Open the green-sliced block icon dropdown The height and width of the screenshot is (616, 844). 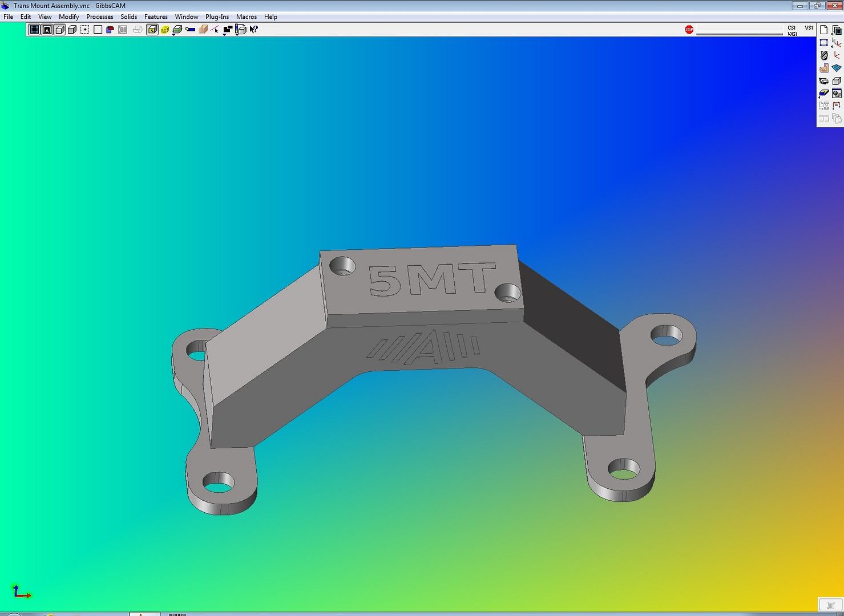[177, 30]
